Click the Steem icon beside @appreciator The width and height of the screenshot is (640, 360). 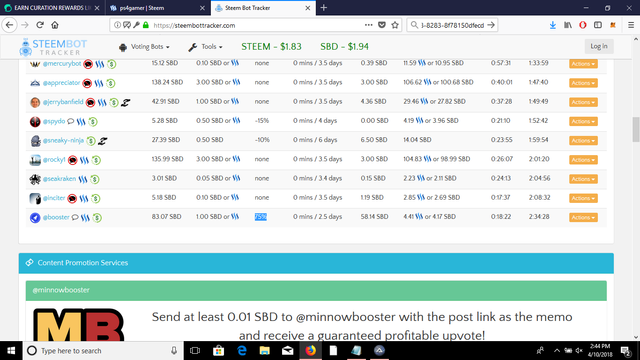coord(99,83)
